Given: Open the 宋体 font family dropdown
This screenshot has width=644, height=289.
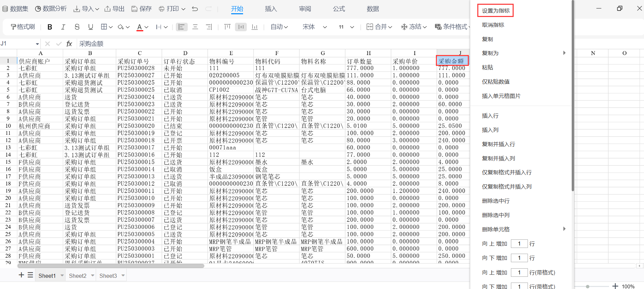Looking at the screenshot, I should coord(315,27).
